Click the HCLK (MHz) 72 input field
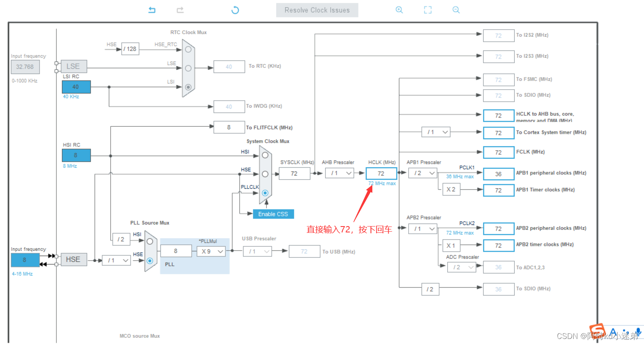The height and width of the screenshot is (344, 644). click(x=381, y=173)
